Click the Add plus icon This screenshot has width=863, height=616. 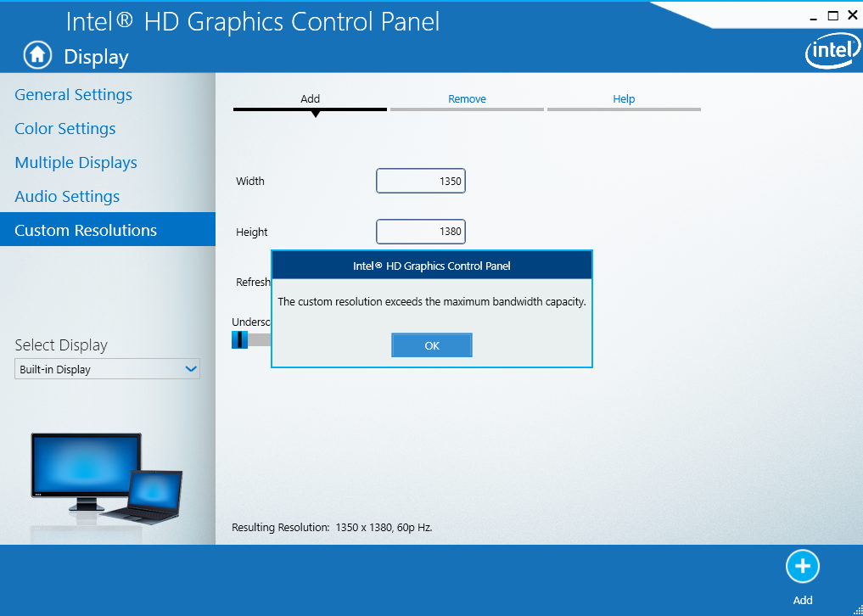click(803, 567)
